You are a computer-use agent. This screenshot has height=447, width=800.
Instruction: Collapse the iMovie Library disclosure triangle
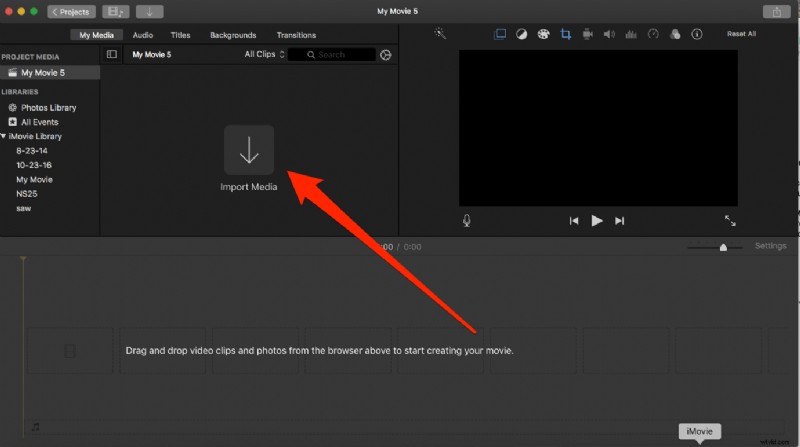click(x=4, y=136)
